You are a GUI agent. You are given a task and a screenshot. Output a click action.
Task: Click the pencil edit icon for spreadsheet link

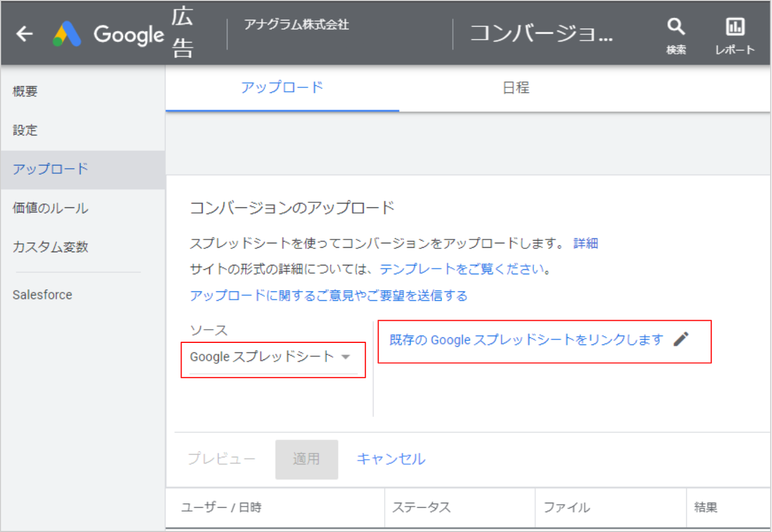coord(681,339)
